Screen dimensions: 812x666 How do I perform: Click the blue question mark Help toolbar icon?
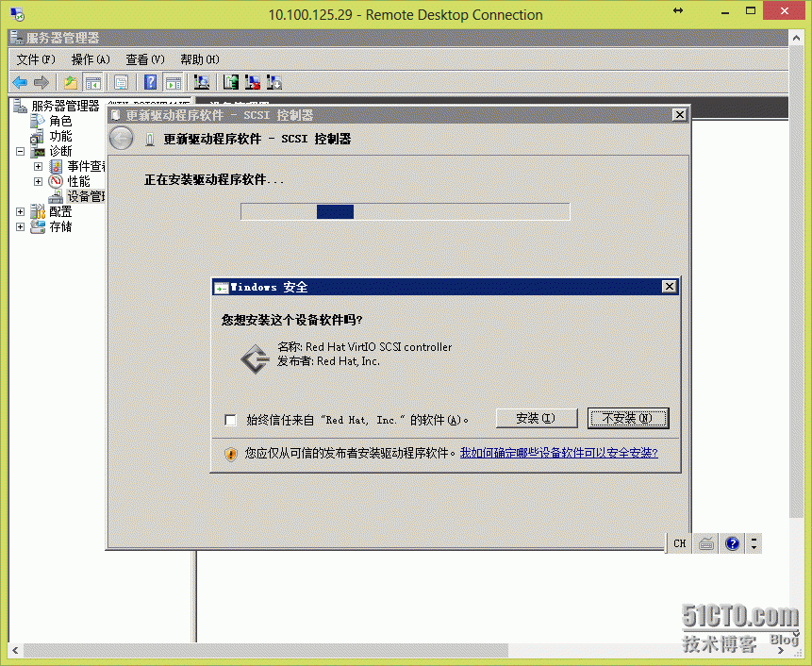(x=150, y=82)
